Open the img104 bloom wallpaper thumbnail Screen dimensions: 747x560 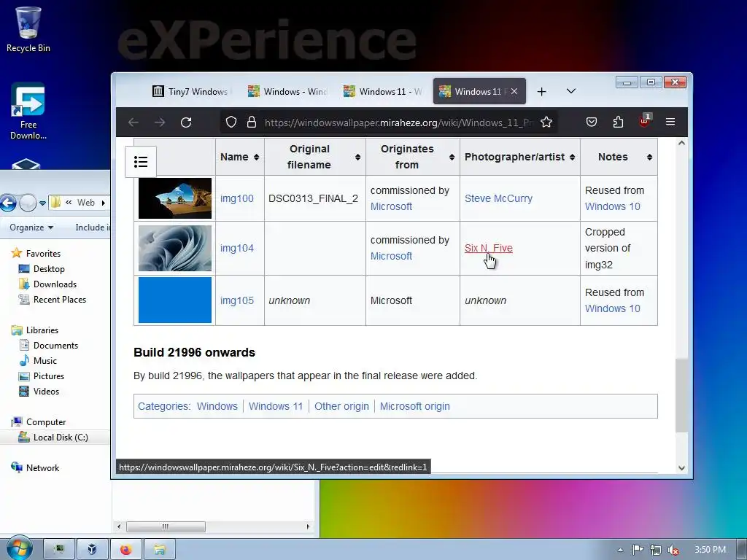[175, 248]
